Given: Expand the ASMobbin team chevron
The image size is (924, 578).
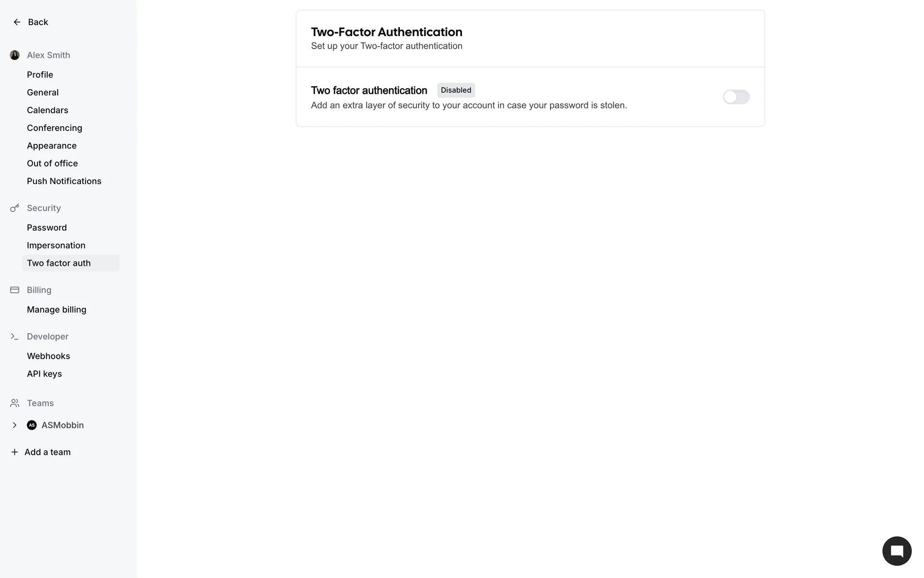Looking at the screenshot, I should point(14,425).
